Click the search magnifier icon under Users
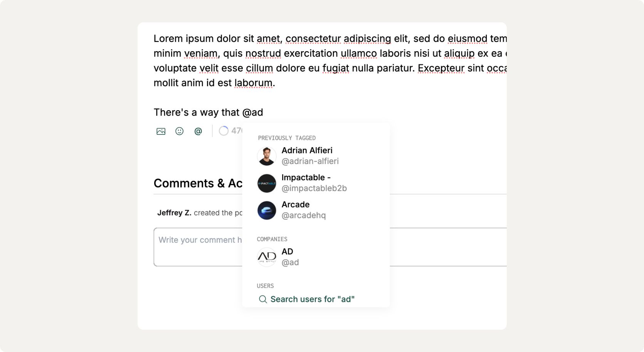The image size is (644, 352). (x=263, y=299)
